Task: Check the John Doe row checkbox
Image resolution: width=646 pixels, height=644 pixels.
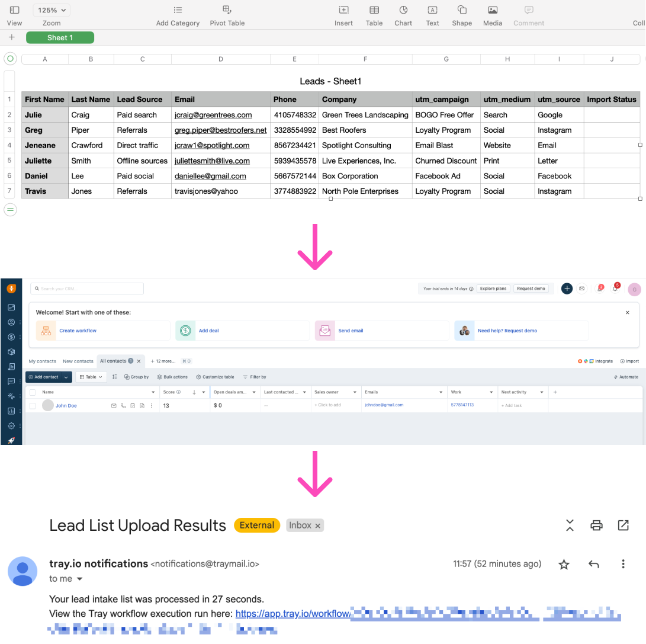Action: 33,406
